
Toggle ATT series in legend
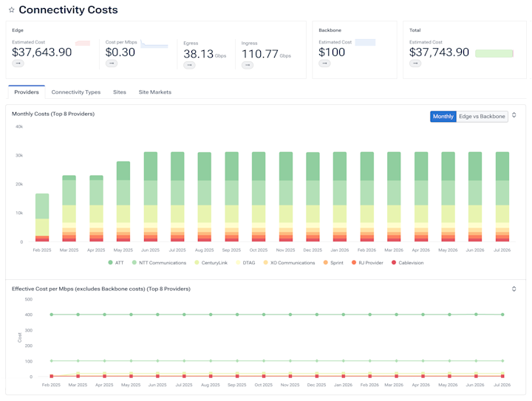click(116, 263)
